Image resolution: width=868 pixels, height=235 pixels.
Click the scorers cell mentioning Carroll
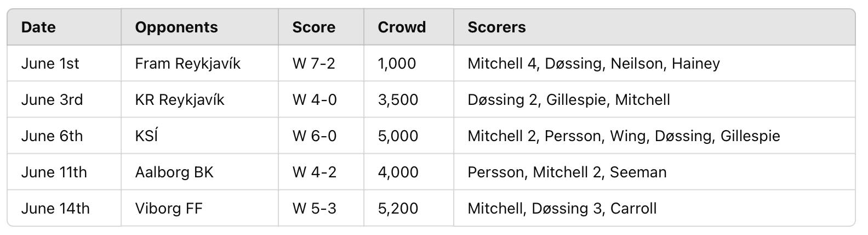click(562, 209)
